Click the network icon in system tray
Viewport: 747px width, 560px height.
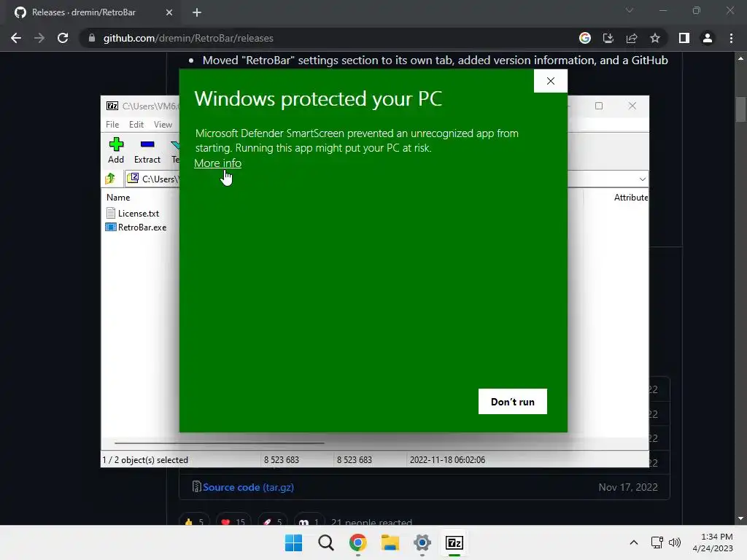pyautogui.click(x=657, y=542)
